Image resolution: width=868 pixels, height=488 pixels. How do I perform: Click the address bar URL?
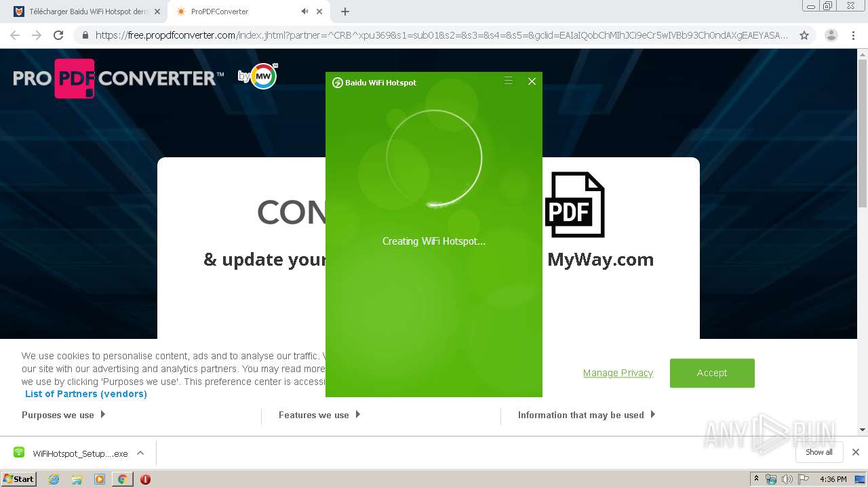point(441,35)
